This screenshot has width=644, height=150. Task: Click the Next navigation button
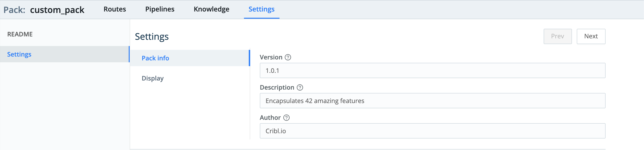pos(591,36)
